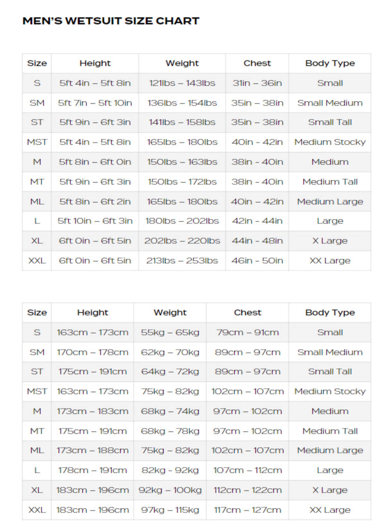Click the 46in - 50in chest cell
This screenshot has height=532, width=392.
257,261
